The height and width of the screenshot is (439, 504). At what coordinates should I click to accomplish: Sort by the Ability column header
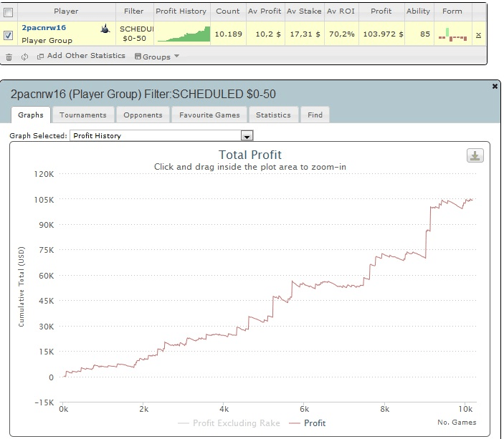coord(418,11)
